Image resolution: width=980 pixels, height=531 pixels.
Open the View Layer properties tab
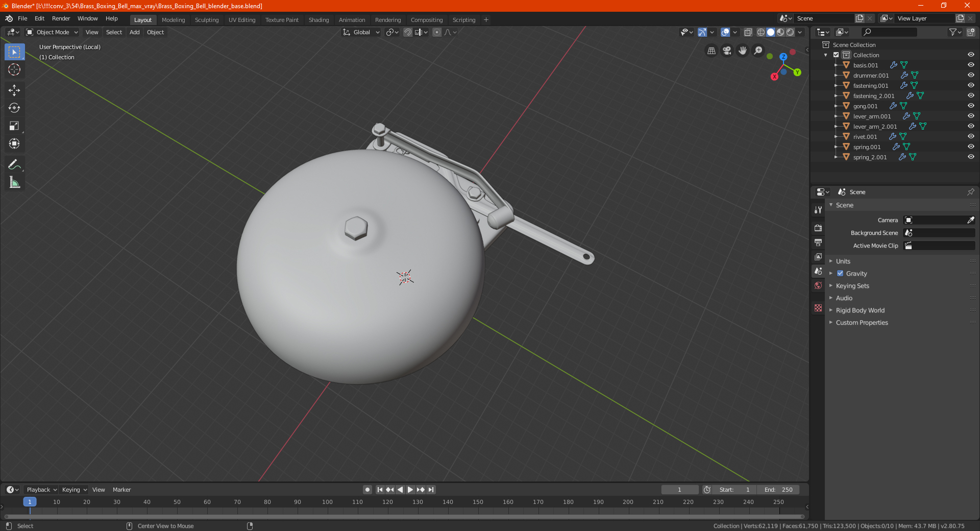click(818, 257)
